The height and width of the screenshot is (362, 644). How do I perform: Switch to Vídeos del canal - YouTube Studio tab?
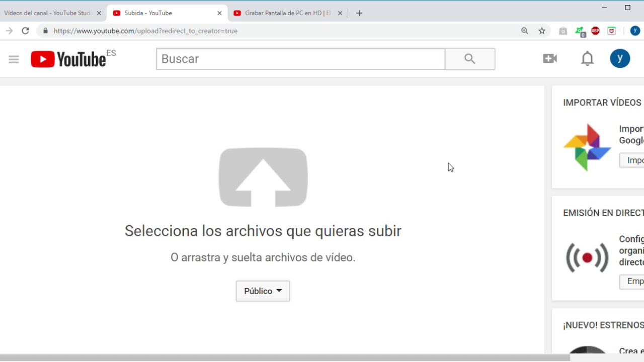pos(48,13)
